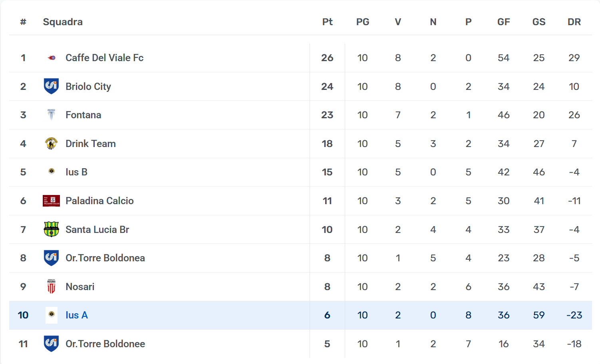Image resolution: width=600 pixels, height=364 pixels.
Task: Click the Squadra column header
Action: (x=63, y=22)
